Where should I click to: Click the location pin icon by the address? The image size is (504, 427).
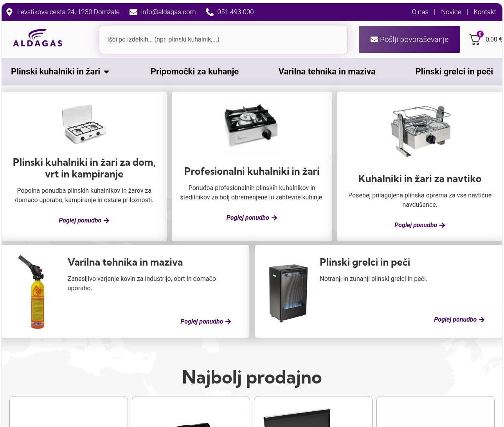point(10,12)
